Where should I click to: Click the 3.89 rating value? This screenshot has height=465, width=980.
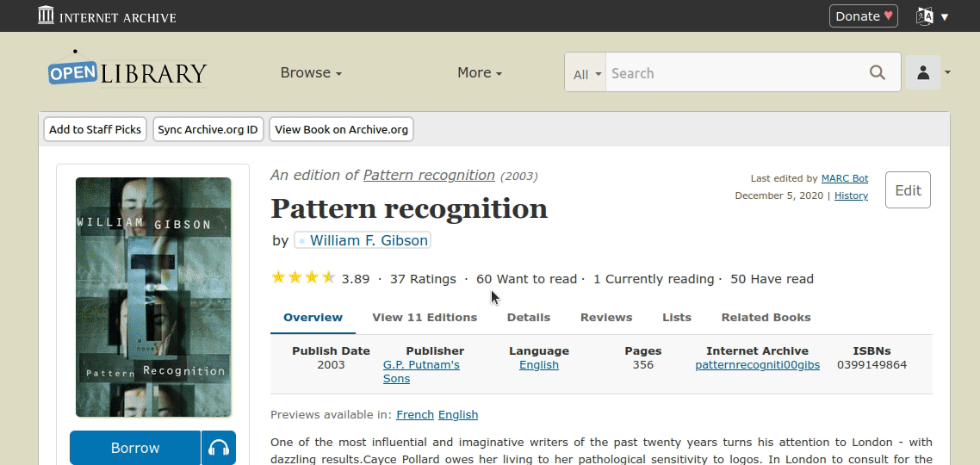(356, 279)
